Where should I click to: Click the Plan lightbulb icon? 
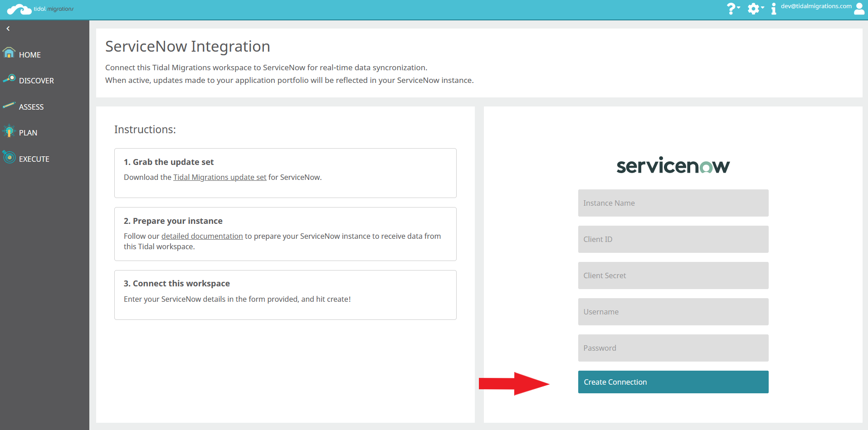coord(9,131)
